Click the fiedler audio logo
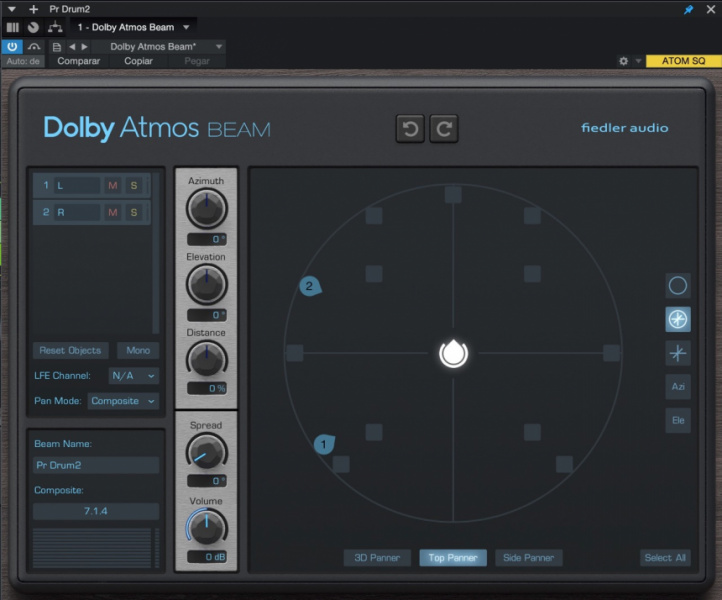722x600 pixels. coord(624,128)
